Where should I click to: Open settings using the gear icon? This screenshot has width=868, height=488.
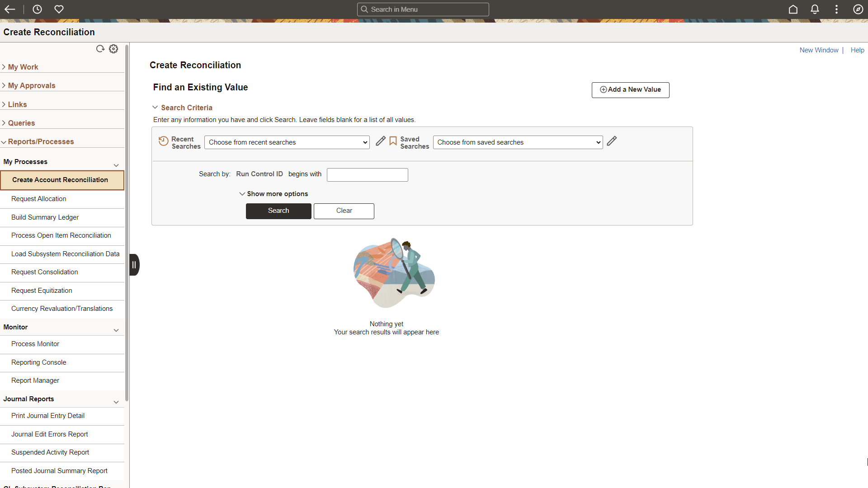(x=113, y=49)
